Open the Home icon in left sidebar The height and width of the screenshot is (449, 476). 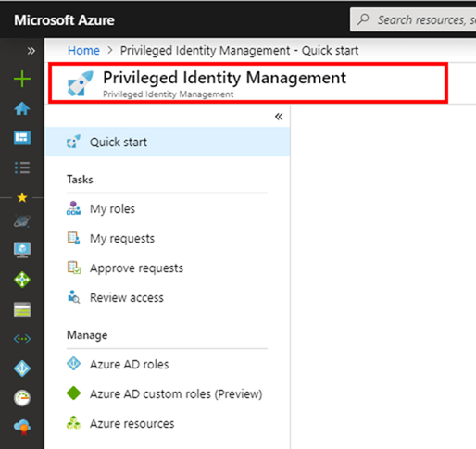[x=22, y=108]
